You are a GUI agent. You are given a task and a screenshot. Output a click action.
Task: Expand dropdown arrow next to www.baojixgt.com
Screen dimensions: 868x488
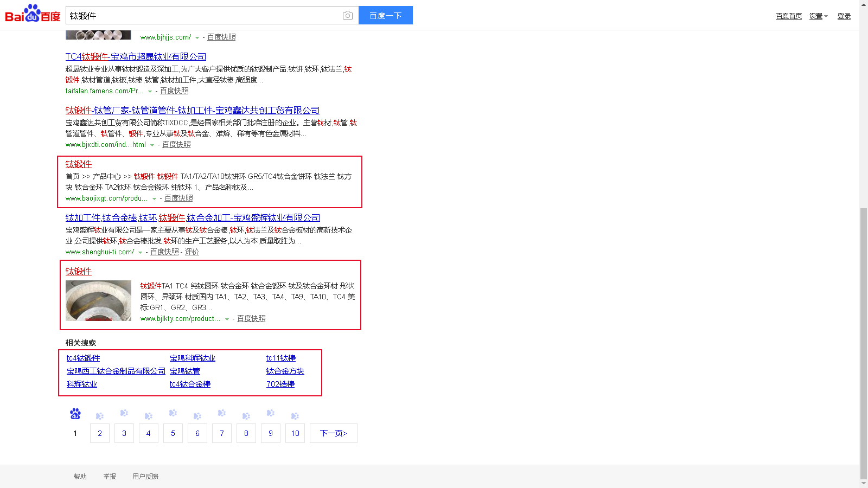[x=154, y=198]
